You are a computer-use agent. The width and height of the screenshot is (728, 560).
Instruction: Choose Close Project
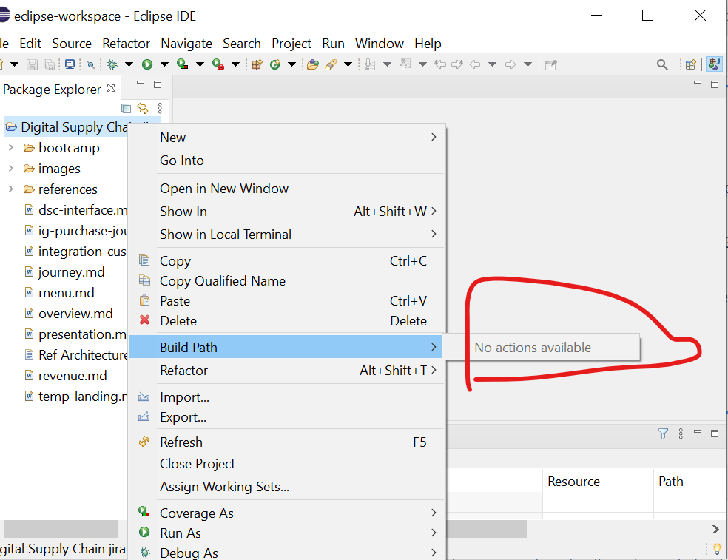click(x=287, y=464)
